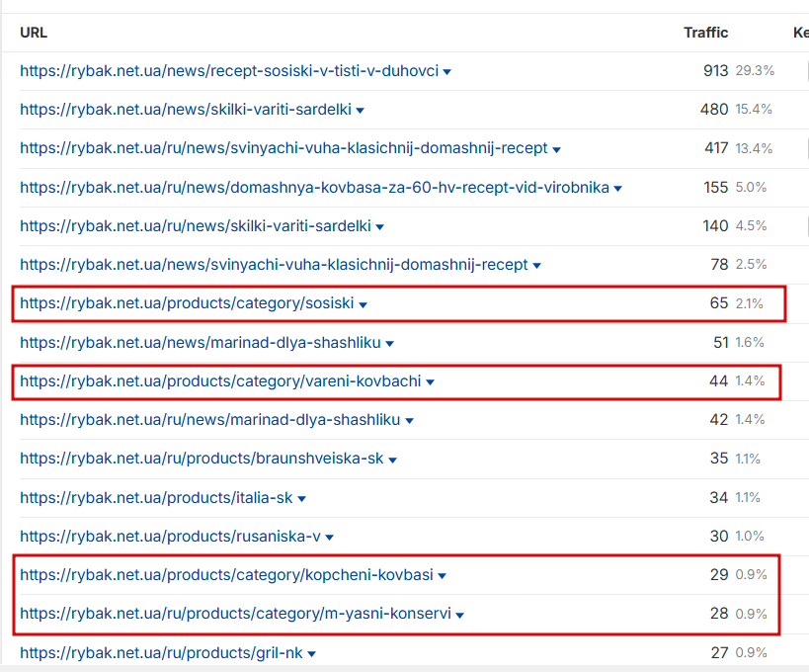Select traffic value 30
The width and height of the screenshot is (809, 672).
pyautogui.click(x=719, y=537)
